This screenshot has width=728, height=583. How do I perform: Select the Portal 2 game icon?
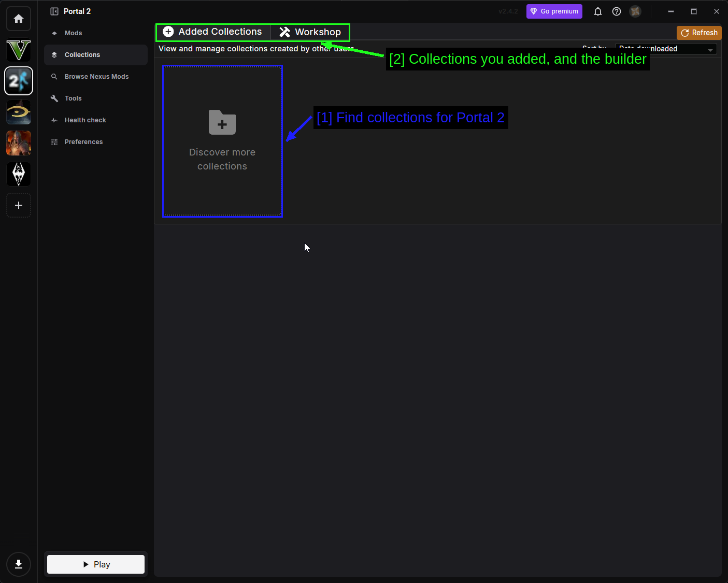[19, 81]
